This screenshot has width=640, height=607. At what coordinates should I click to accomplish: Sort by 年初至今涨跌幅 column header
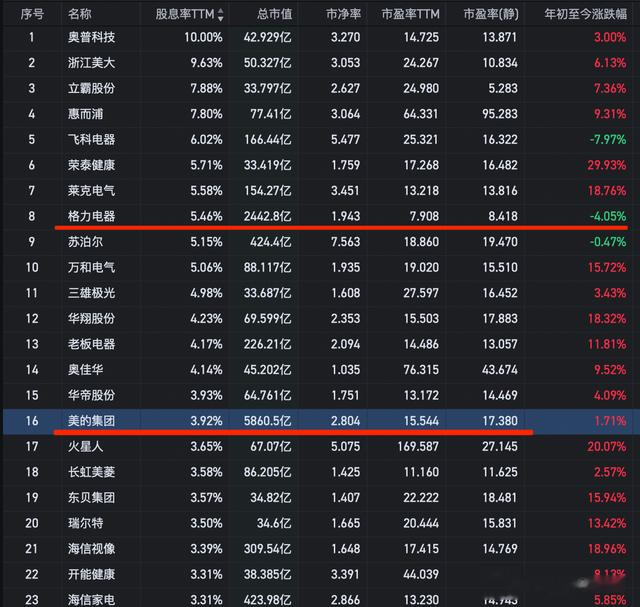[x=586, y=14]
